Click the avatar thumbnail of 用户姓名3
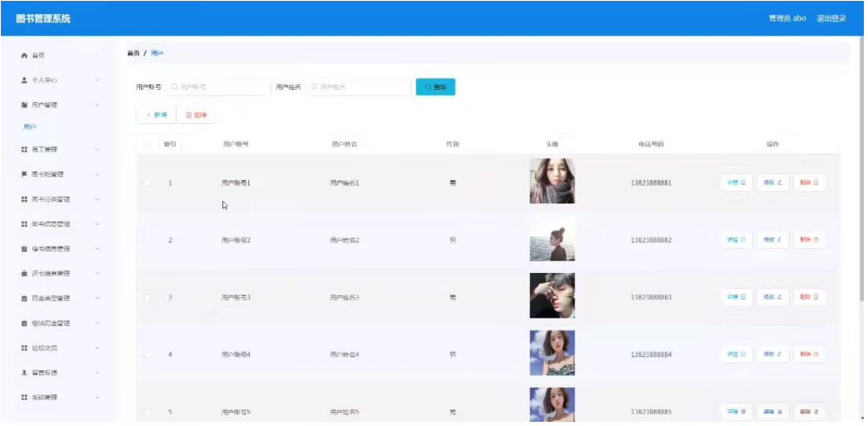868x426 pixels. pyautogui.click(x=552, y=295)
